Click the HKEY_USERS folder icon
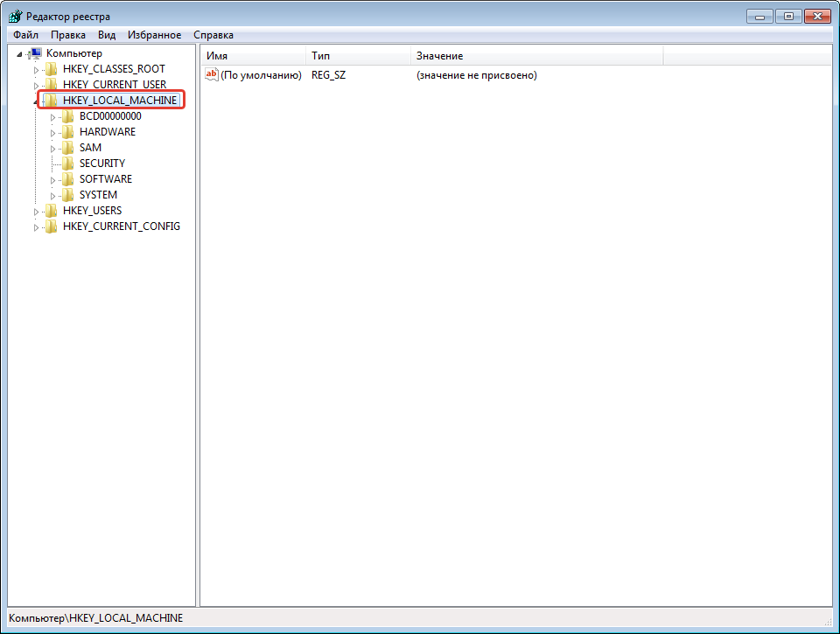Viewport: 840px width, 634px height. (51, 211)
